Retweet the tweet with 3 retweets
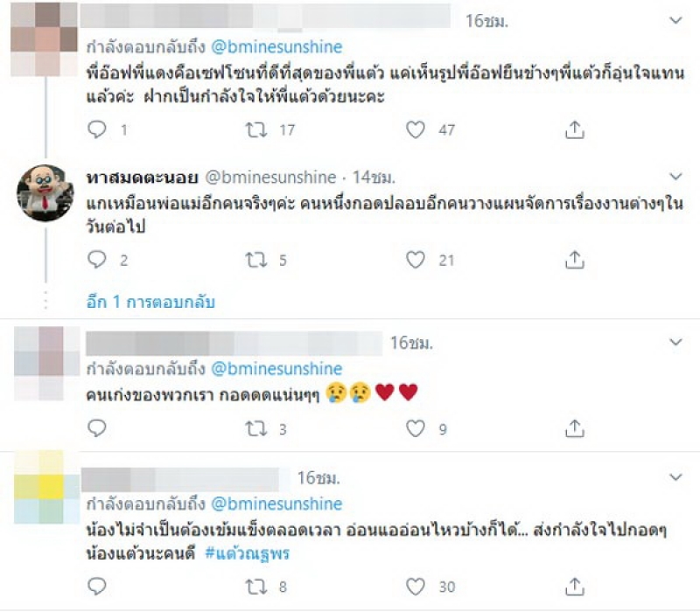Screen dimensions: 700x612 (256, 428)
